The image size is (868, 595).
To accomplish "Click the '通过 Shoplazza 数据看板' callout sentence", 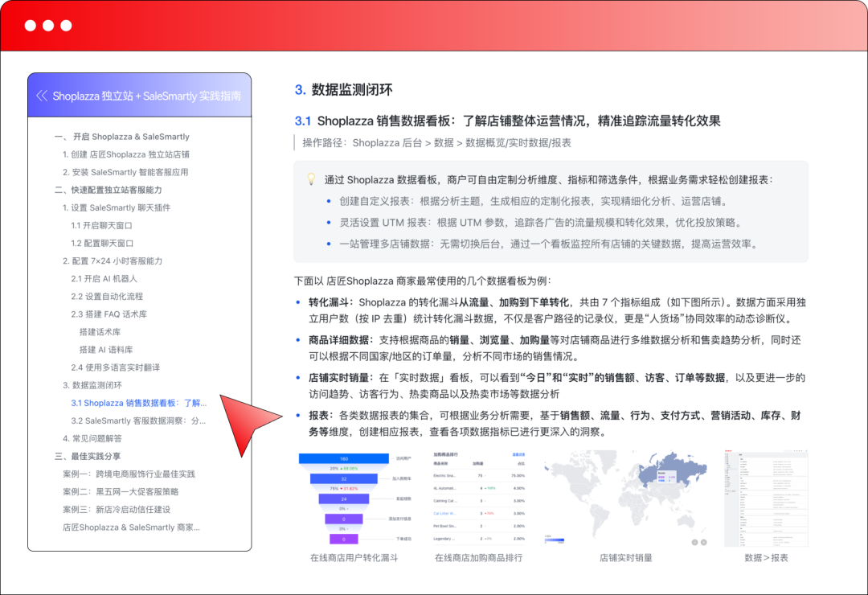I will point(549,179).
